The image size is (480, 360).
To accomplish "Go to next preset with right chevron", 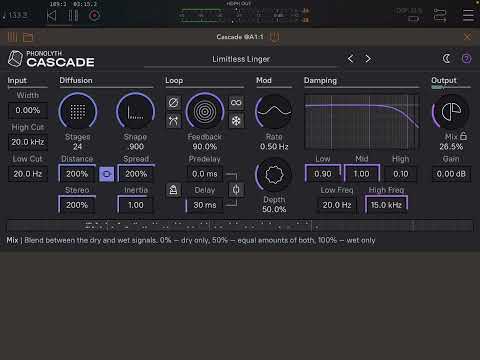I will tap(368, 59).
